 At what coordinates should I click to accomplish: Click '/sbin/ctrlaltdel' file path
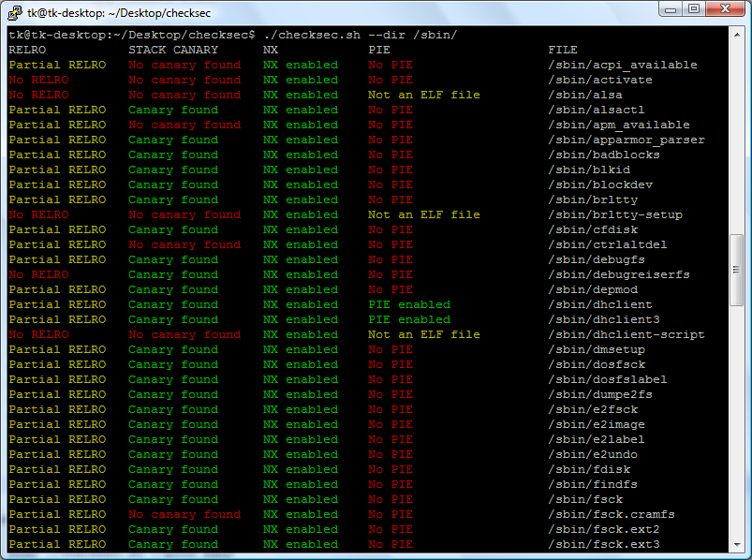tap(608, 244)
